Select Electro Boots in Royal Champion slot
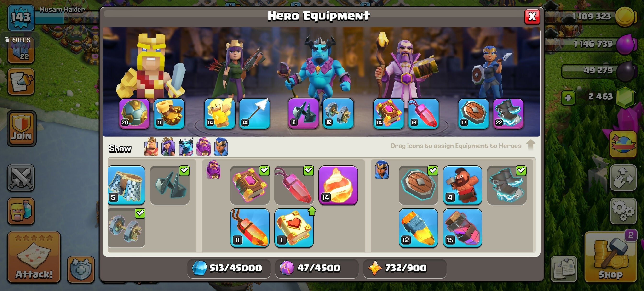 508,113
